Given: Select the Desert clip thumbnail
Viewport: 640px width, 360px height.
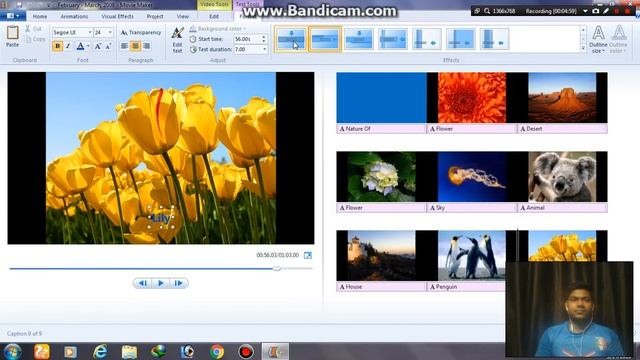Looking at the screenshot, I should point(562,98).
